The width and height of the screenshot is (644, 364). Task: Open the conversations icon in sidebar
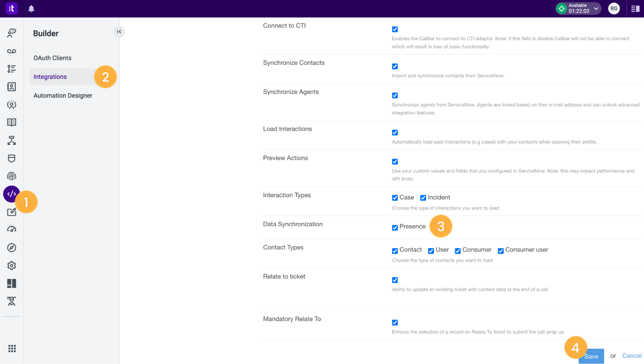click(x=12, y=33)
